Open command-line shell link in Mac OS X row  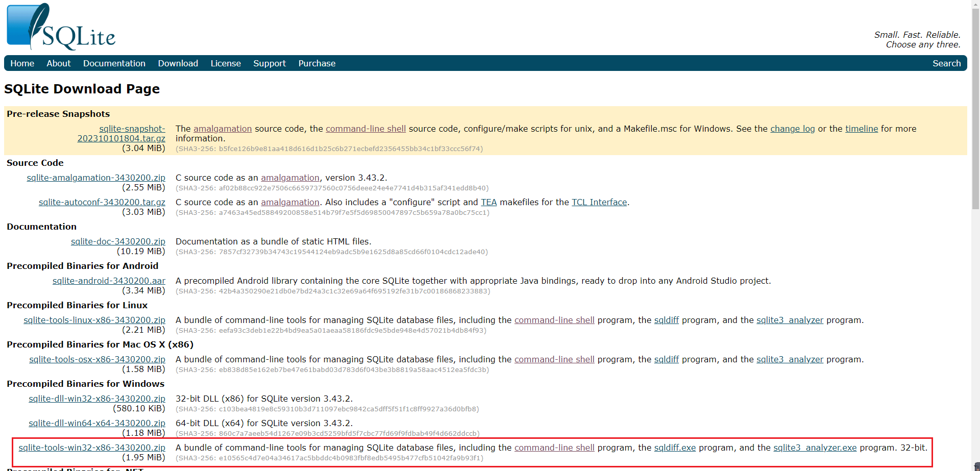[554, 359]
